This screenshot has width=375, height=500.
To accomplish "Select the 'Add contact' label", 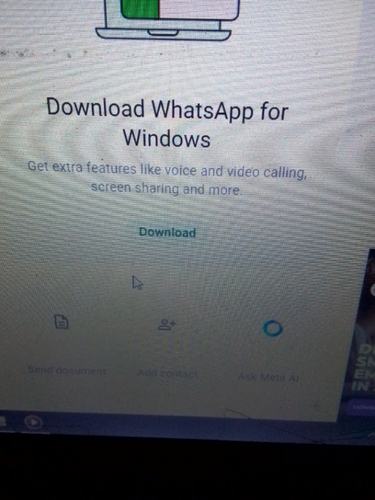I will 168,374.
